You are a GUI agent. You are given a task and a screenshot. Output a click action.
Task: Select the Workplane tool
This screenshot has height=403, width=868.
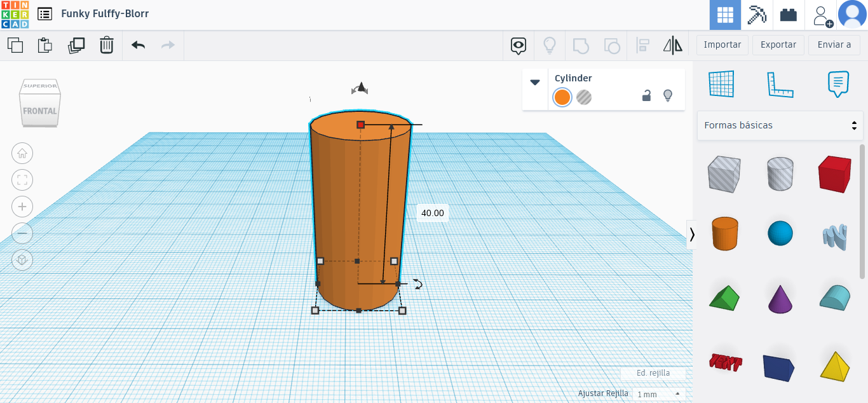[721, 84]
